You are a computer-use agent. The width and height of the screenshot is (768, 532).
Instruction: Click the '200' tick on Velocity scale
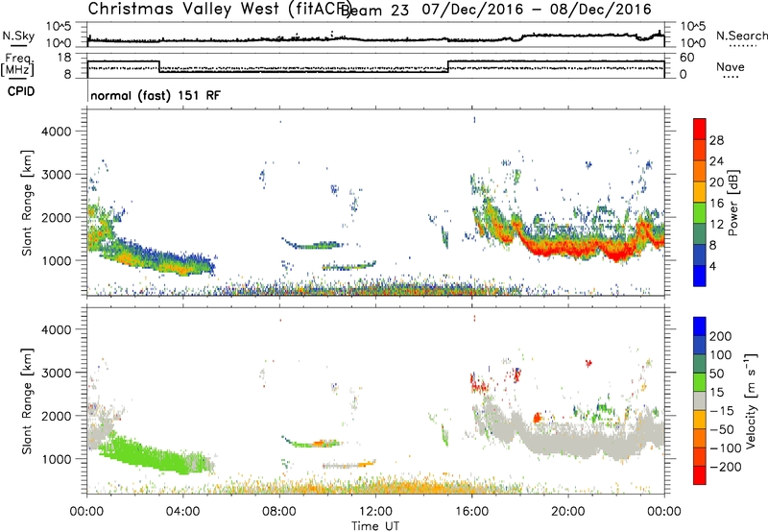(x=720, y=336)
